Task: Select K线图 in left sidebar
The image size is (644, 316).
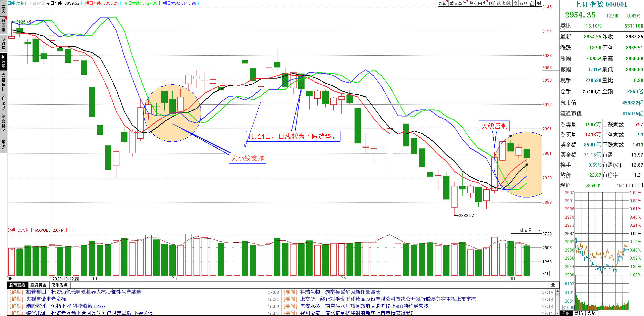Action: [x=3, y=61]
